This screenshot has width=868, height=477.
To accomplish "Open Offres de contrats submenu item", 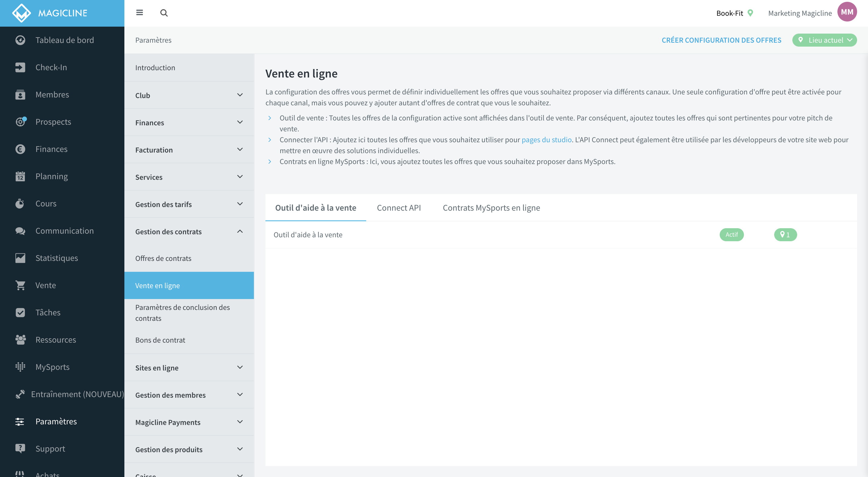I will coord(189,258).
